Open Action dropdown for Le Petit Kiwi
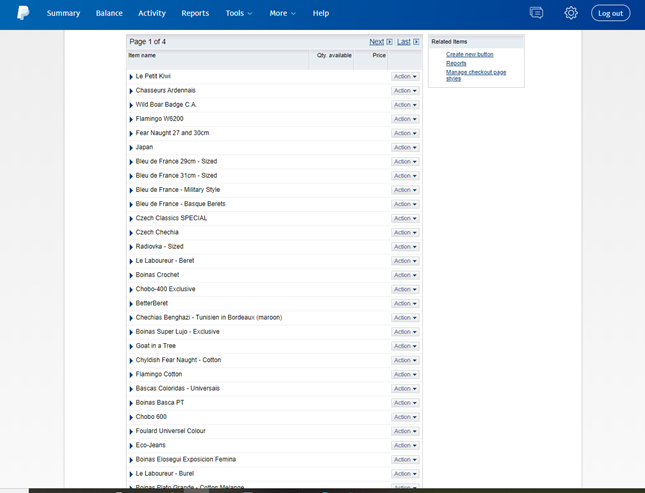645x493 pixels. point(405,77)
